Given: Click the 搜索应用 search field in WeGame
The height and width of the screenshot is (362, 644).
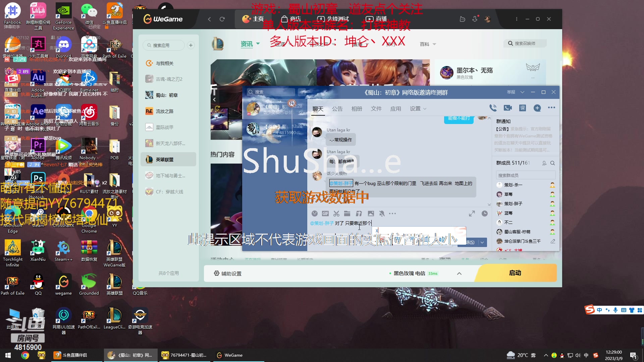Looking at the screenshot, I should point(164,45).
